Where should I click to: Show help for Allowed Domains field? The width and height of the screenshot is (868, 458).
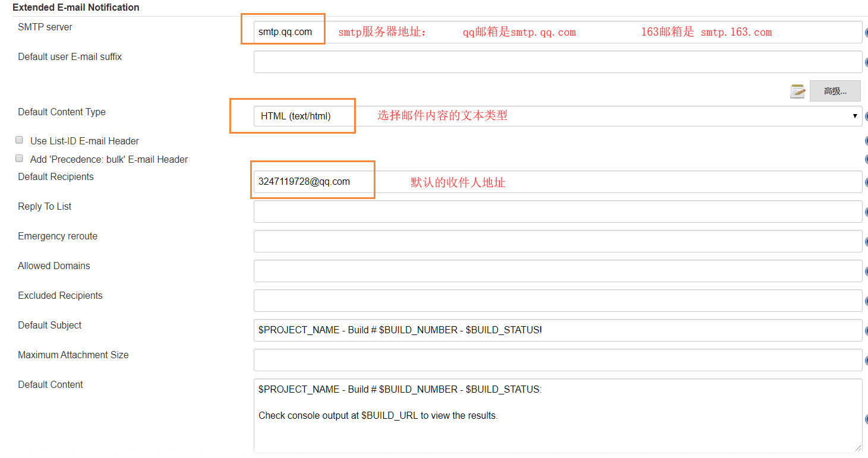(x=866, y=271)
